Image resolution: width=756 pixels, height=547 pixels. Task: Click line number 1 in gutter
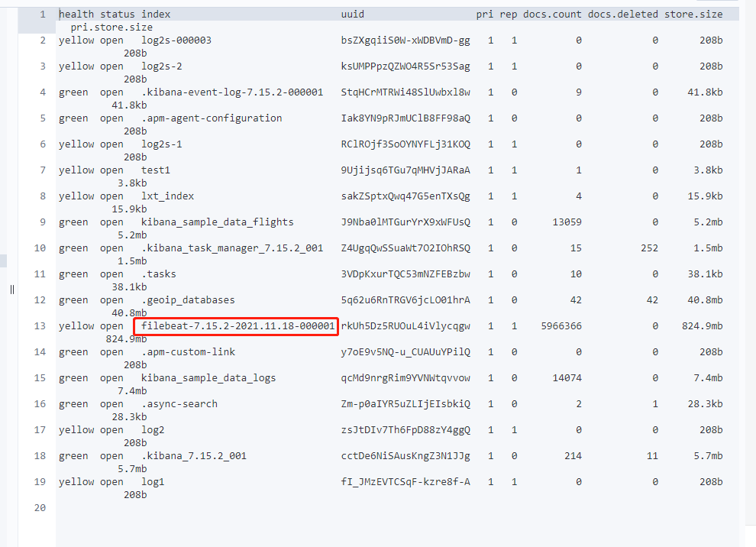coord(43,15)
